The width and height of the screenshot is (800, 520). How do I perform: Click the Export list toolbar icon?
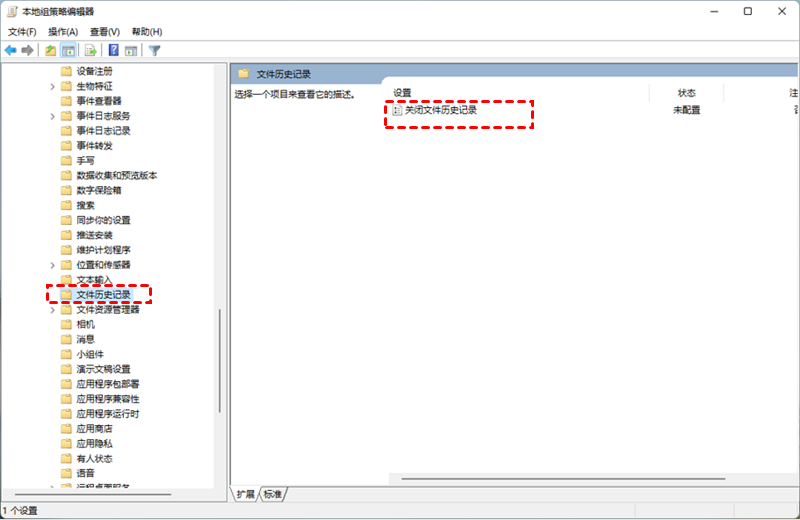pyautogui.click(x=91, y=50)
